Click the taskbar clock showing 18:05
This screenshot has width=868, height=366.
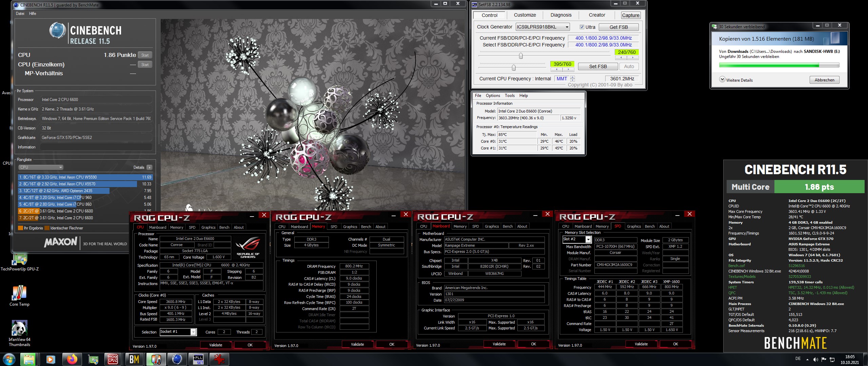(x=850, y=359)
